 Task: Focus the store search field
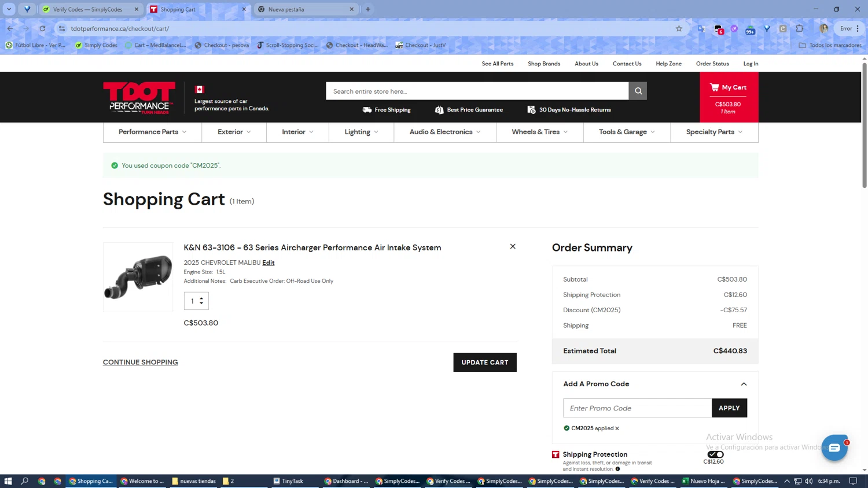pos(477,91)
